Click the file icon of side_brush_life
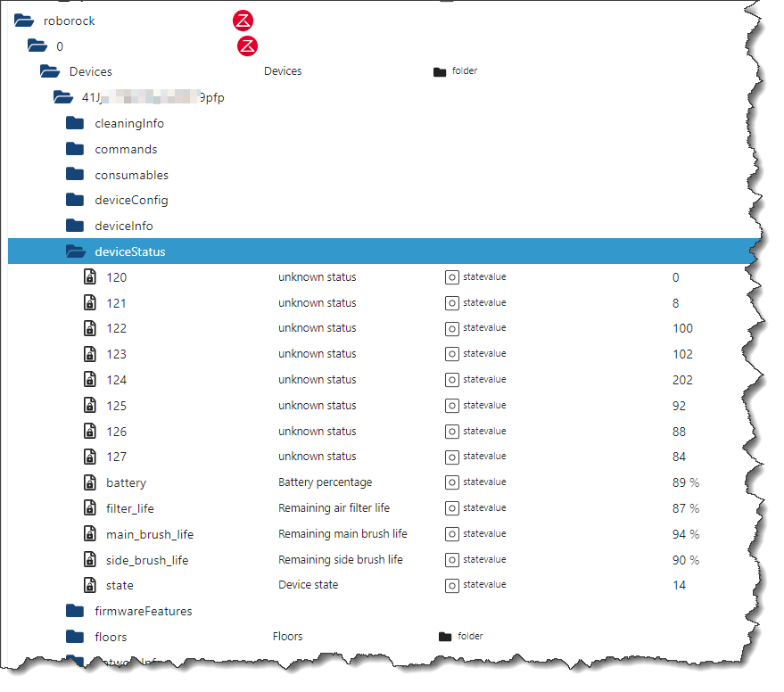784x692 pixels. [x=89, y=559]
